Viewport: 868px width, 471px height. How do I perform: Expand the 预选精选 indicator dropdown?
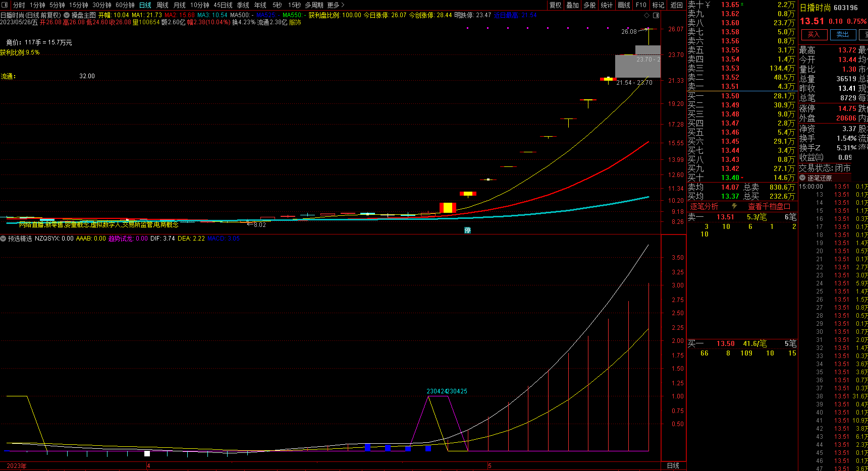tap(4, 239)
